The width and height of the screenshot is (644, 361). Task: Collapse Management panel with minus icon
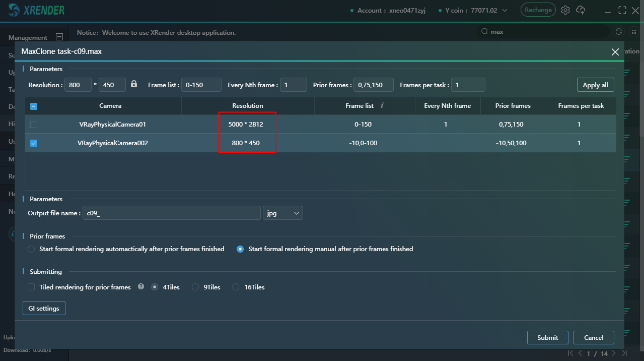(x=59, y=37)
